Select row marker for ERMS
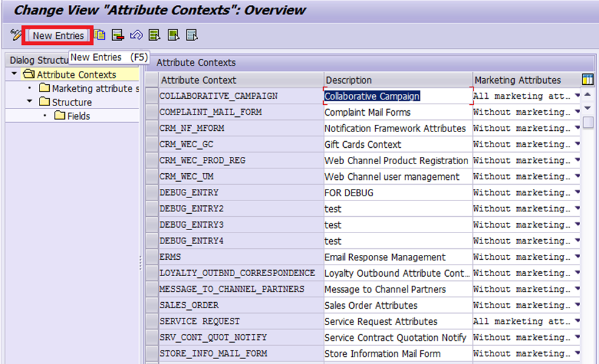The image size is (599, 364). [x=152, y=257]
